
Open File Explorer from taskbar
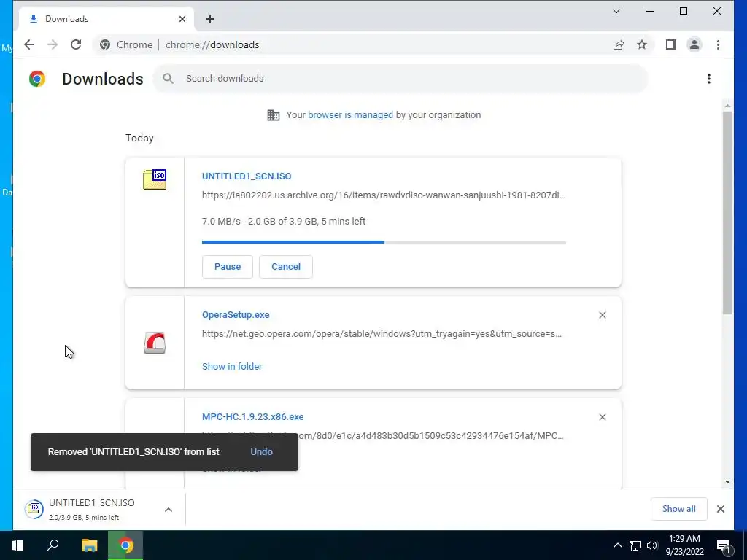90,545
